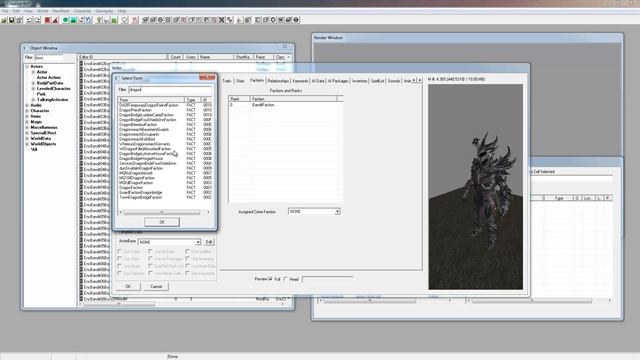Switch to the AI Packages tab
Viewport: 640px width, 360px height.
(338, 81)
